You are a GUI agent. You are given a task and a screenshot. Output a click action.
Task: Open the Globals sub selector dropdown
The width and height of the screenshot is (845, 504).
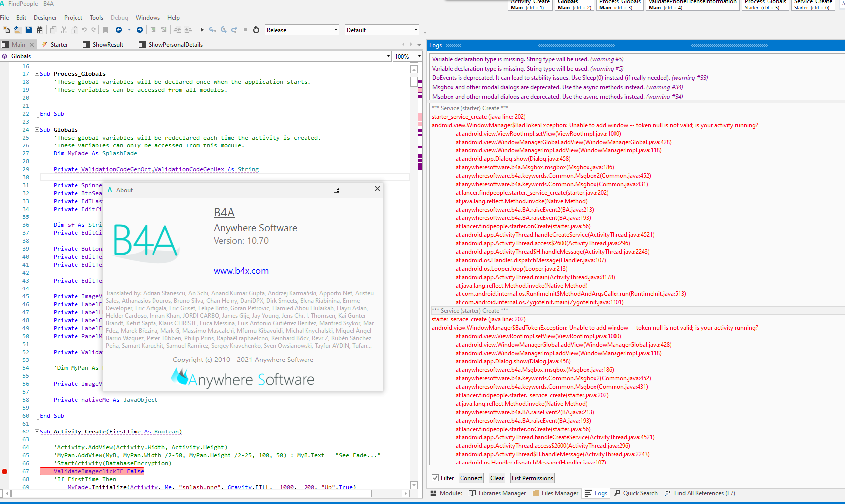[197, 56]
